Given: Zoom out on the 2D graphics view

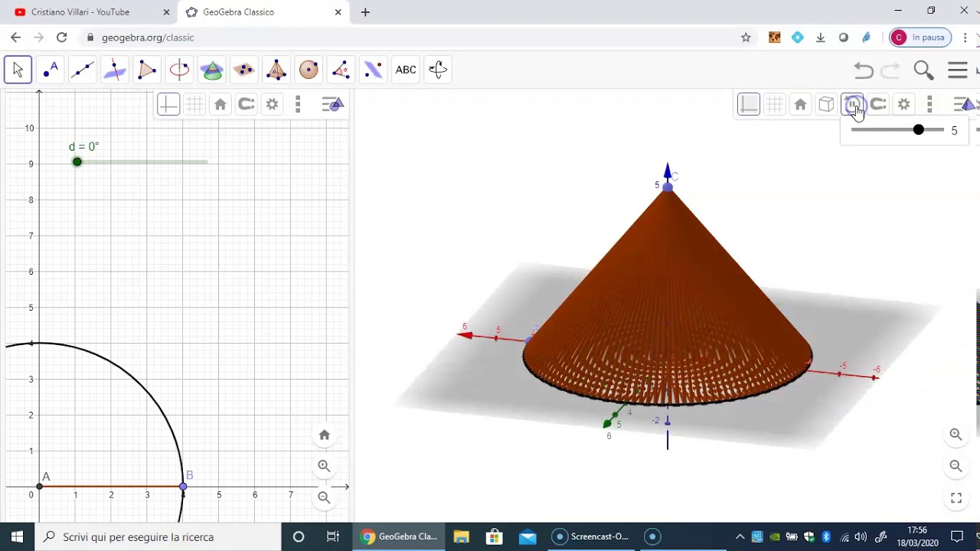Looking at the screenshot, I should [325, 497].
